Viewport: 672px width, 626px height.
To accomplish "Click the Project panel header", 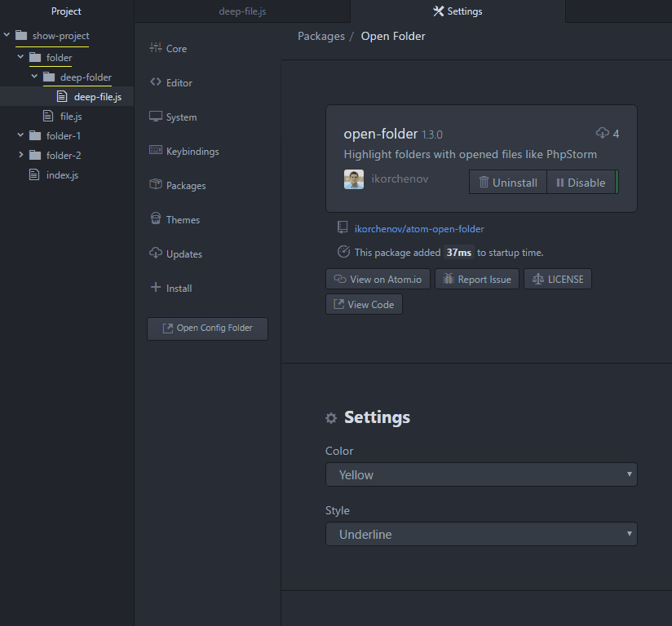I will [66, 11].
